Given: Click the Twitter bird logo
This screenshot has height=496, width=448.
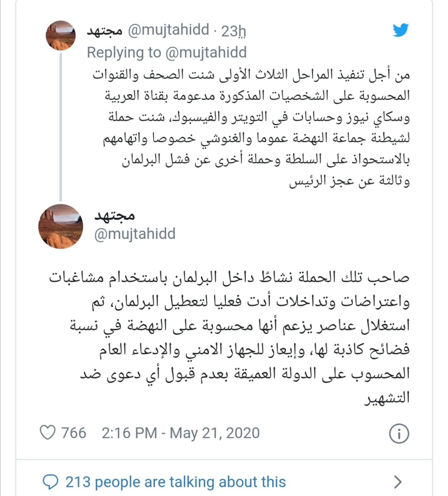Looking at the screenshot, I should click(401, 30).
